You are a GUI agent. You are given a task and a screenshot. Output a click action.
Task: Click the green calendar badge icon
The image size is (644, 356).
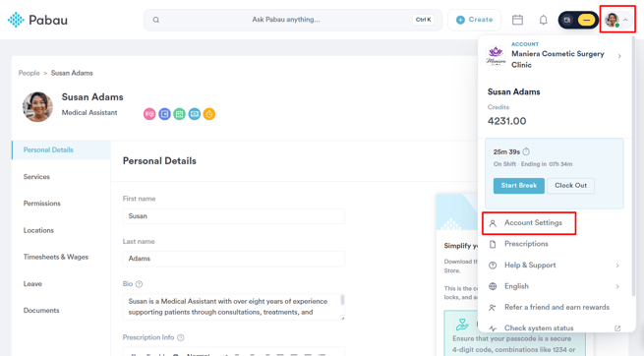point(180,114)
